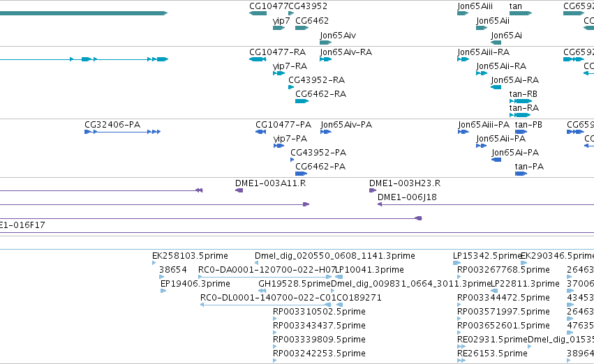Click the RP003344472.5prime label

503,298
